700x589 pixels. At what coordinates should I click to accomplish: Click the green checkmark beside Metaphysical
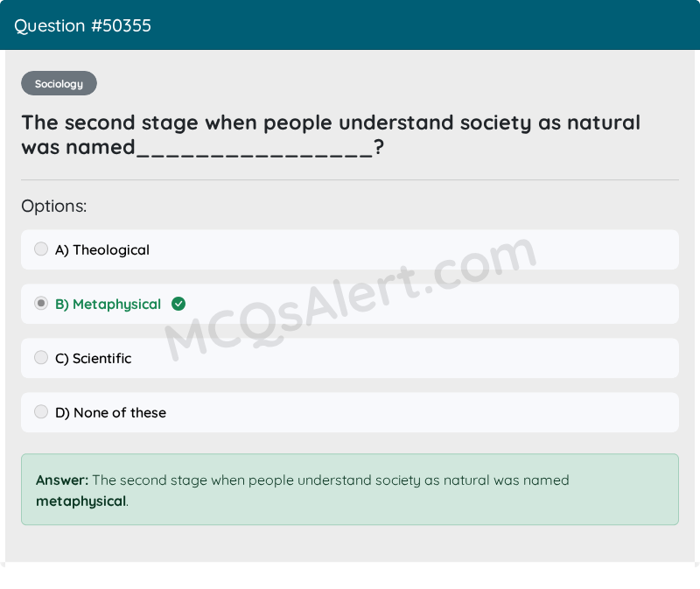[x=179, y=304]
